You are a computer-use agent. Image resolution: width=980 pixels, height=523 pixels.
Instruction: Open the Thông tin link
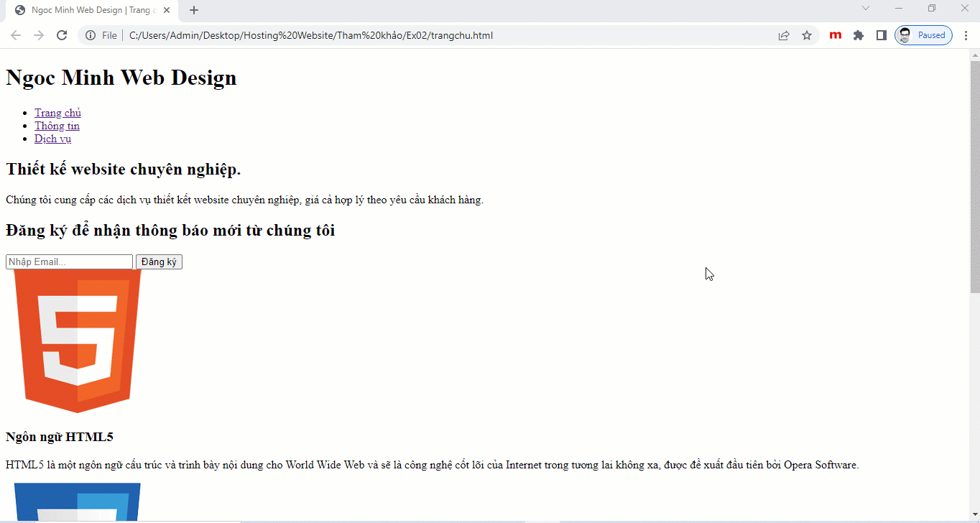pyautogui.click(x=57, y=126)
